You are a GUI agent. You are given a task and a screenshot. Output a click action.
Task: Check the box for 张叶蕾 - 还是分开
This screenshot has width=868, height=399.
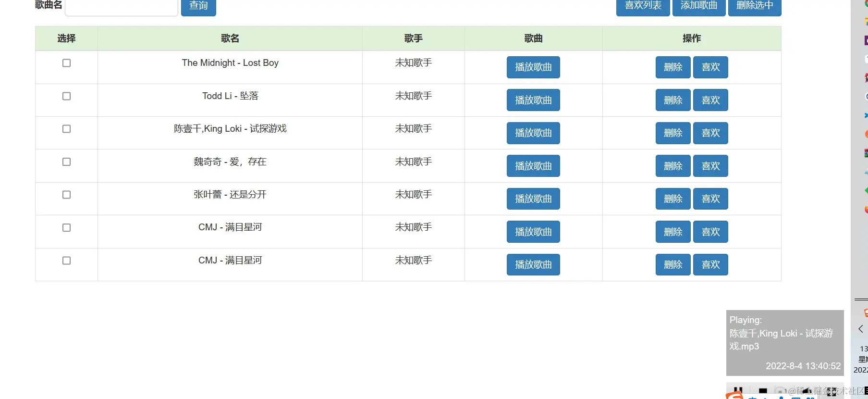click(67, 195)
